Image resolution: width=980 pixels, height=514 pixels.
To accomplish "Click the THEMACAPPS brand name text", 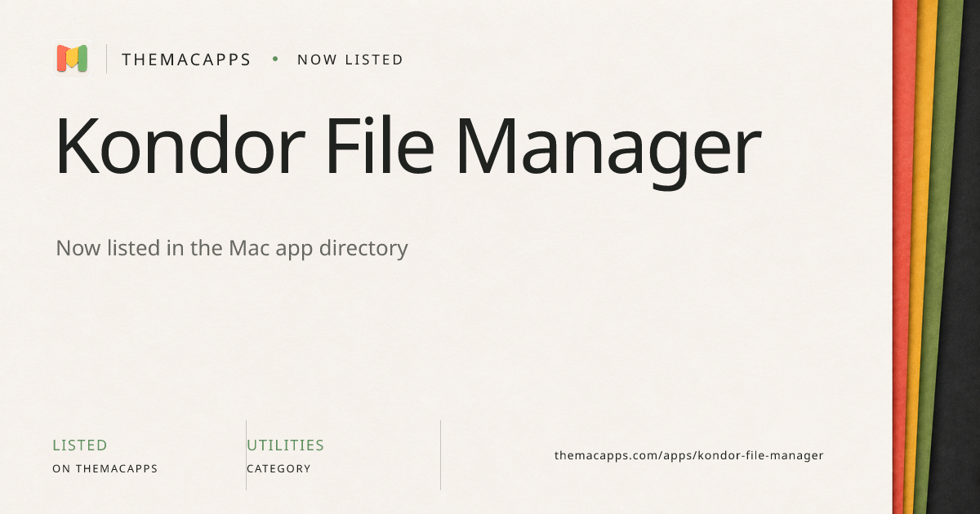I will click(186, 60).
